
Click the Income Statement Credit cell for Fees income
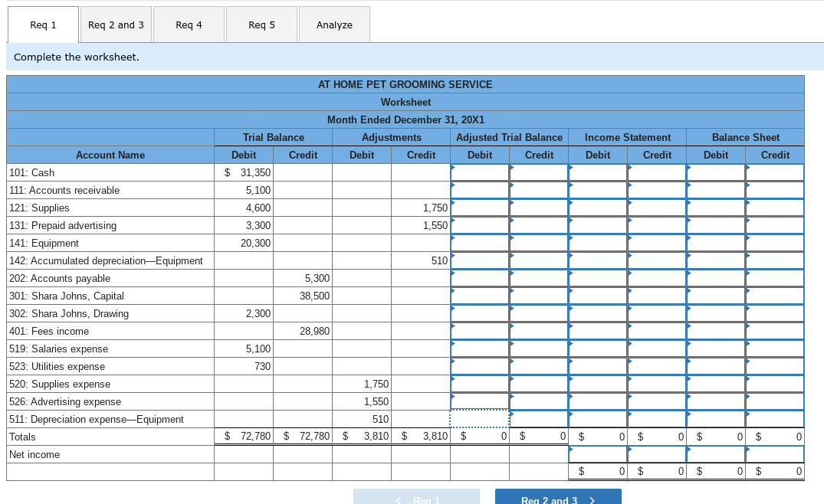click(657, 331)
